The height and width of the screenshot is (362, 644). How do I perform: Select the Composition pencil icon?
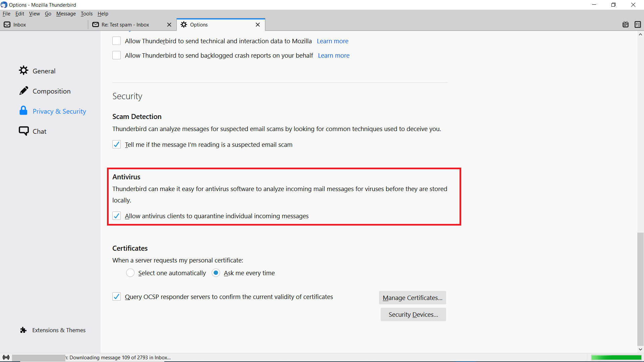23,91
